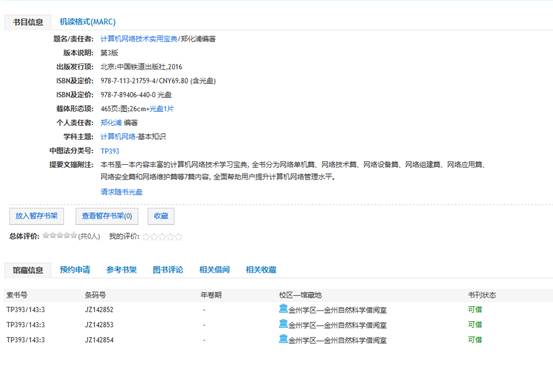Click the (共0人) rating count
Image resolution: width=553 pixels, height=368 pixels.
click(x=89, y=236)
